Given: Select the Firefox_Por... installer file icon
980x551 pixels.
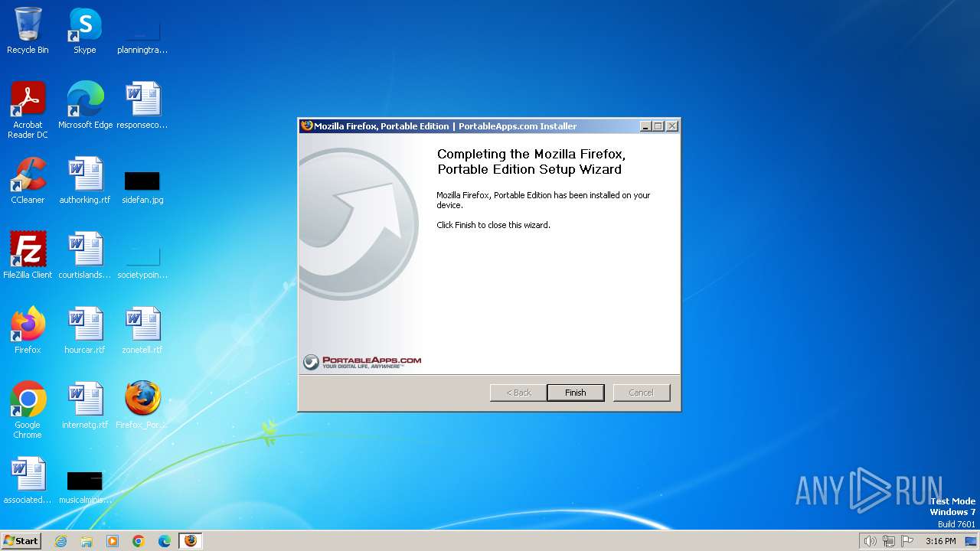Looking at the screenshot, I should (x=142, y=406).
